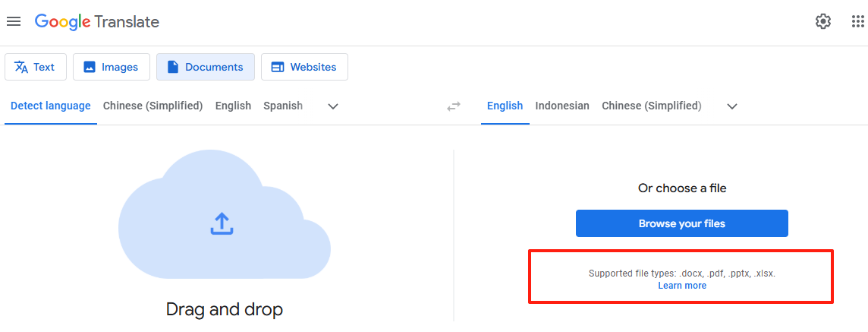Open the Google apps grid
This screenshot has height=332, width=868.
(x=857, y=21)
